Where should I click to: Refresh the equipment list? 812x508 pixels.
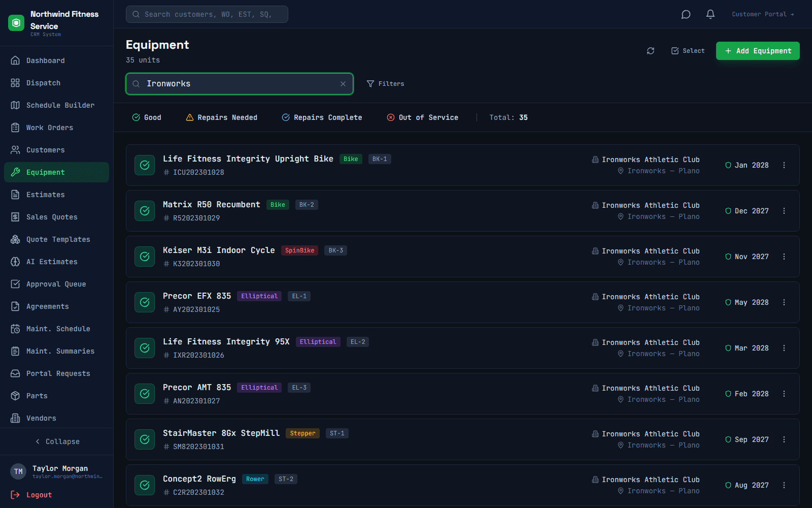(651, 51)
